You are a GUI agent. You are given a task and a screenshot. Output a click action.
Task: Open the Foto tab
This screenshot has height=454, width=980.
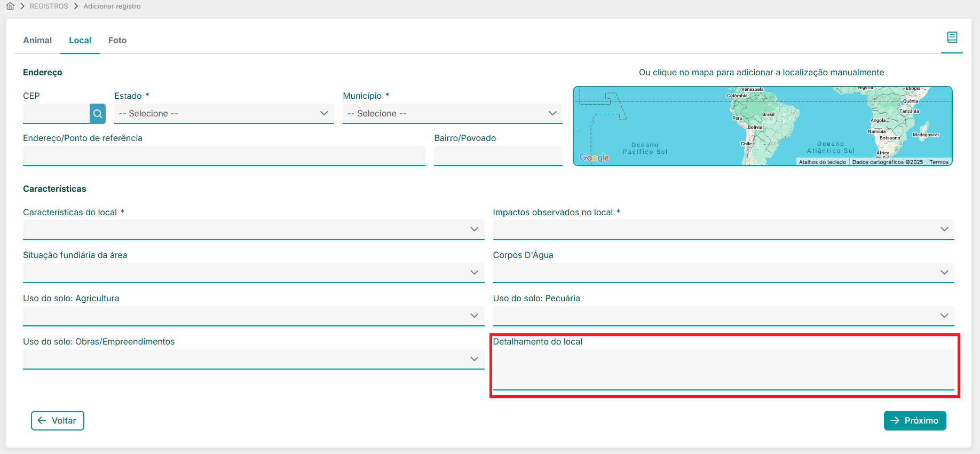(117, 41)
